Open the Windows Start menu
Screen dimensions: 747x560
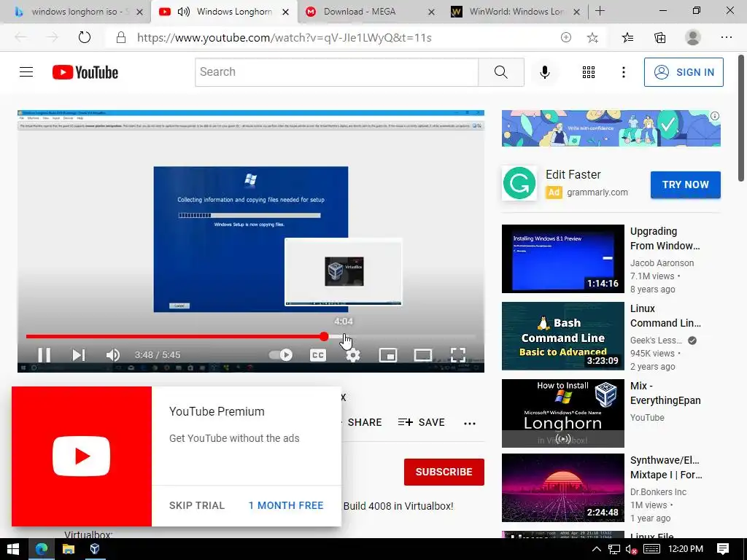point(13,549)
